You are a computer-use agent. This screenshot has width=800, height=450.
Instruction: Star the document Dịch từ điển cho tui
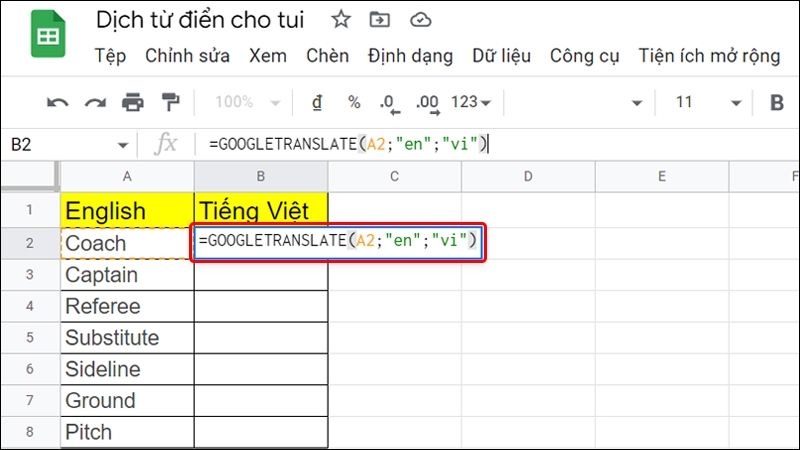[341, 20]
